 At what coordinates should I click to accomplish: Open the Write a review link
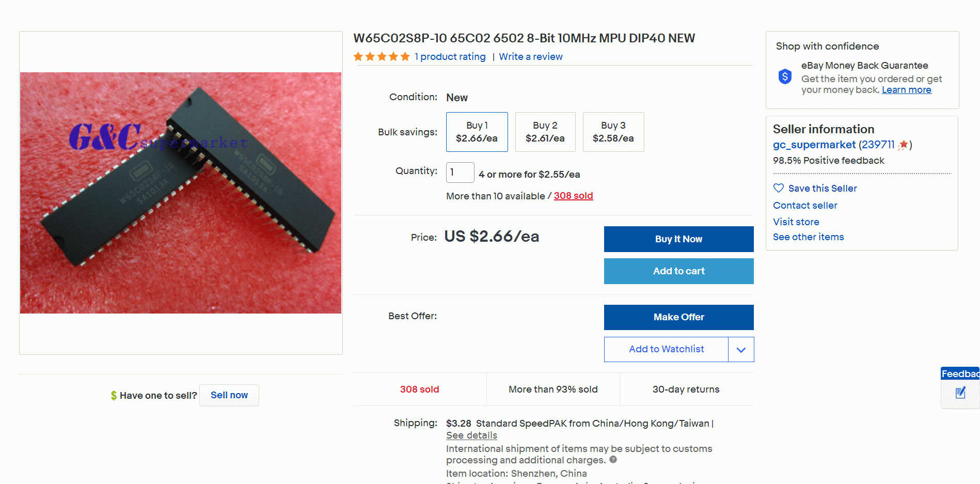[x=531, y=57]
